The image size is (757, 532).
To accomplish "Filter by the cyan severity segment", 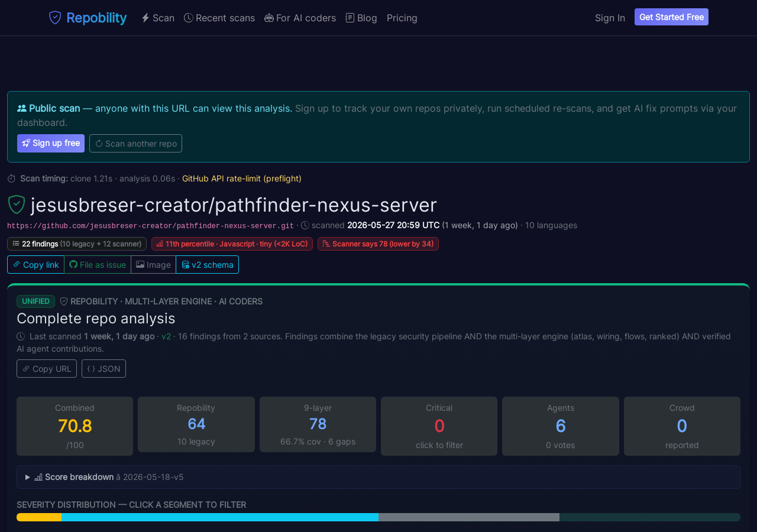I will coord(220,517).
